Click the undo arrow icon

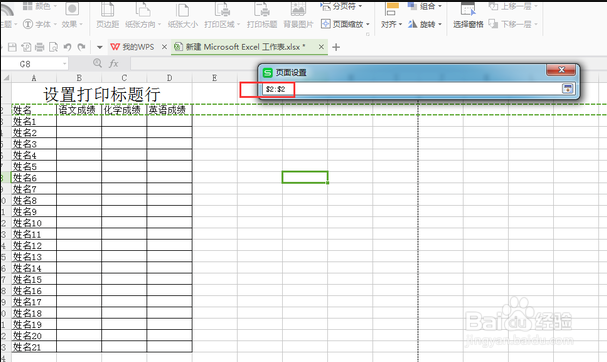point(67,47)
